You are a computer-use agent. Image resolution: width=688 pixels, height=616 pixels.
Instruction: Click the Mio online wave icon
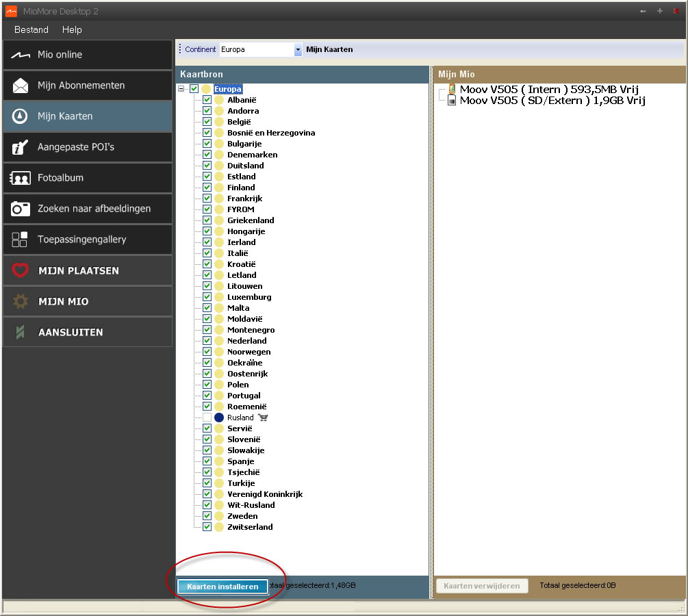point(20,55)
